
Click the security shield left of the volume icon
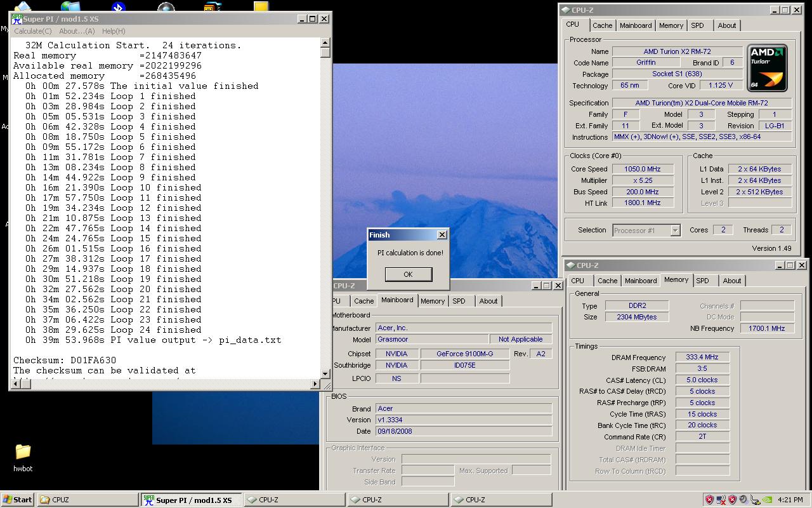[x=733, y=500]
